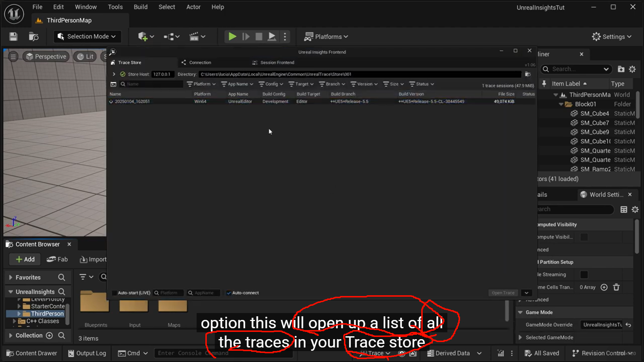Save the current level with the floppy icon
This screenshot has height=362, width=644.
tap(13, 37)
